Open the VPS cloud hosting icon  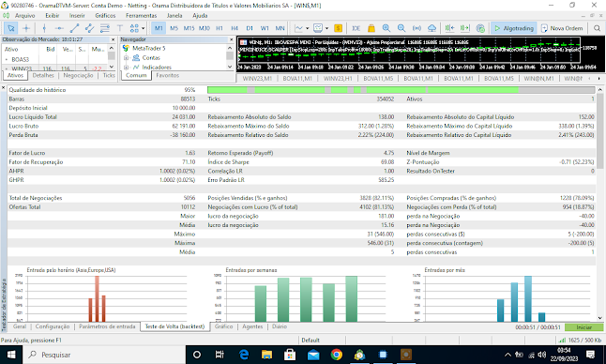[x=432, y=28]
